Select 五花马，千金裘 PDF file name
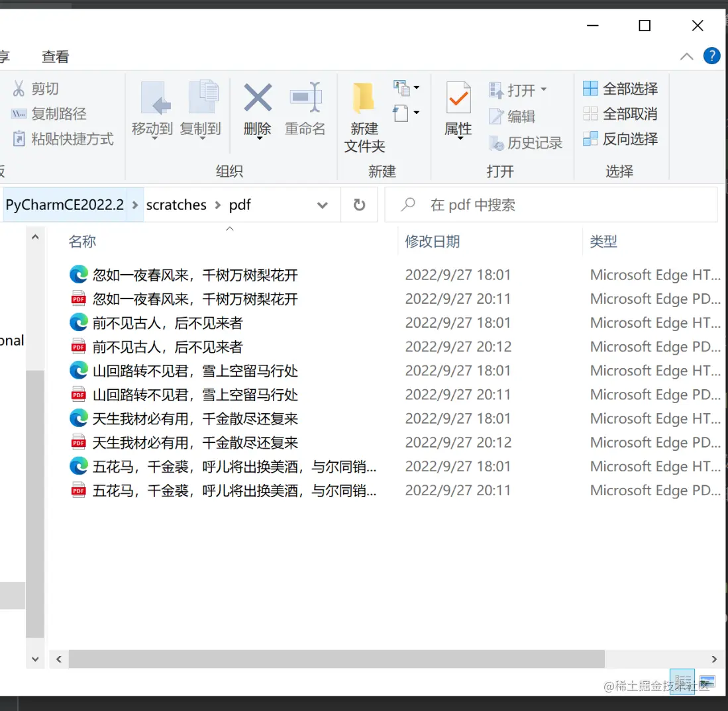Screen dimensions: 728x711 234,491
